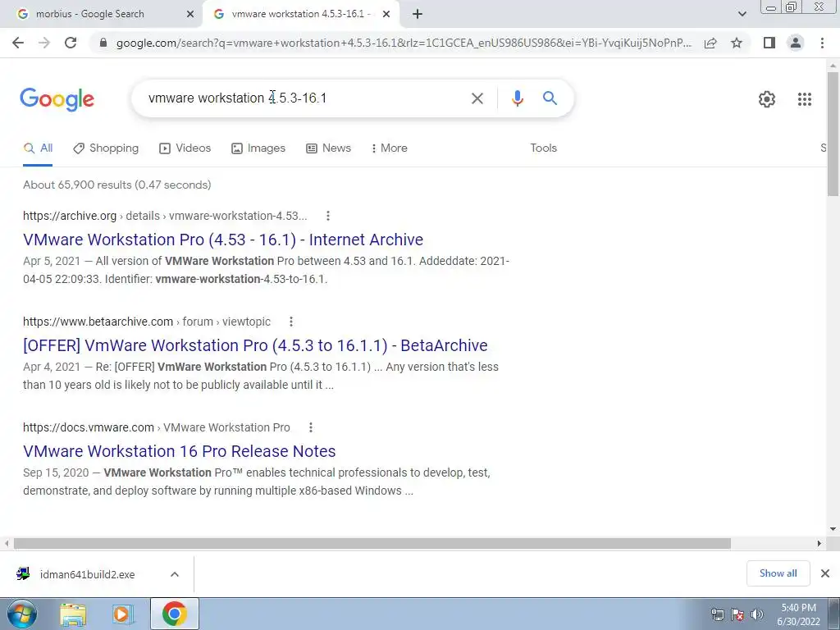Select the All results tab
The image size is (840, 630).
point(38,148)
